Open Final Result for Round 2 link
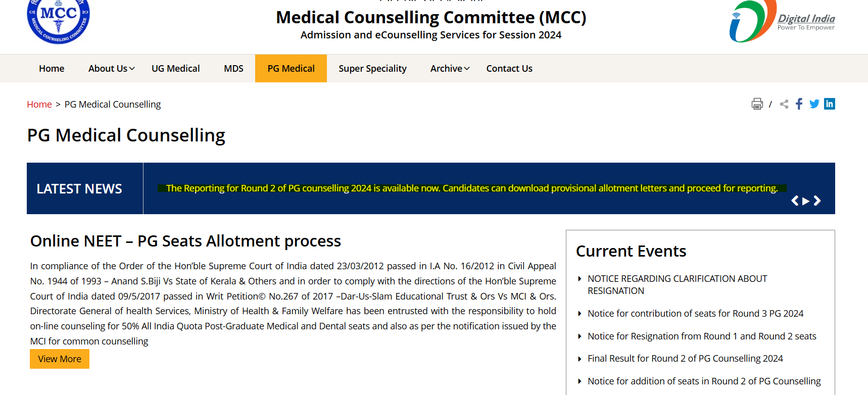 [685, 359]
